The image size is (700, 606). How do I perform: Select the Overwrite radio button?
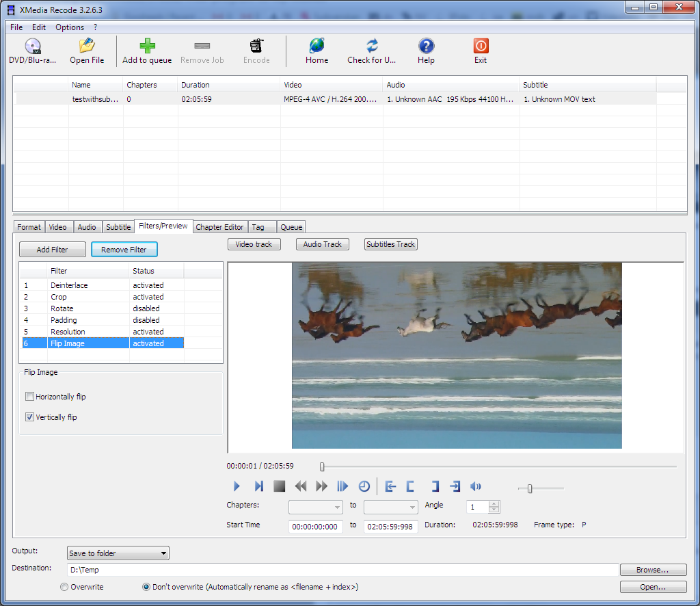click(64, 587)
